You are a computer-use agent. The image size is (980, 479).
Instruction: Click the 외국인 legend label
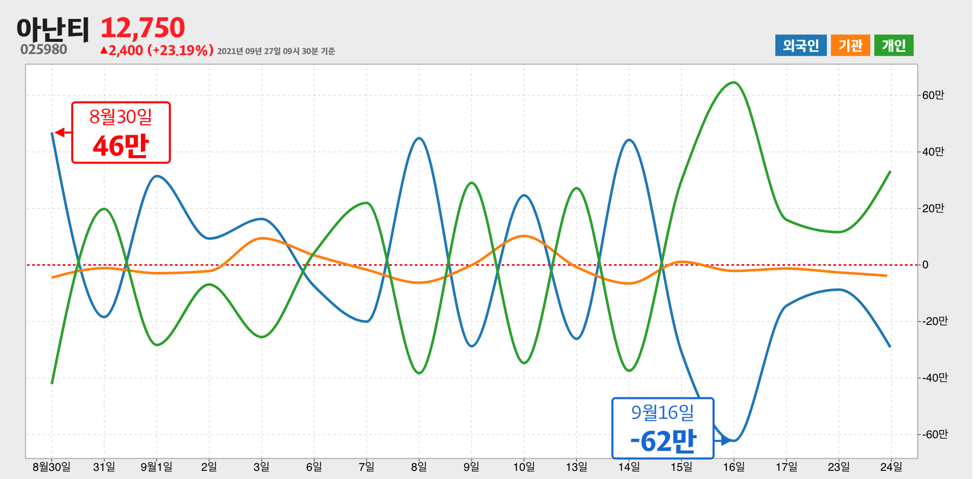tap(801, 45)
